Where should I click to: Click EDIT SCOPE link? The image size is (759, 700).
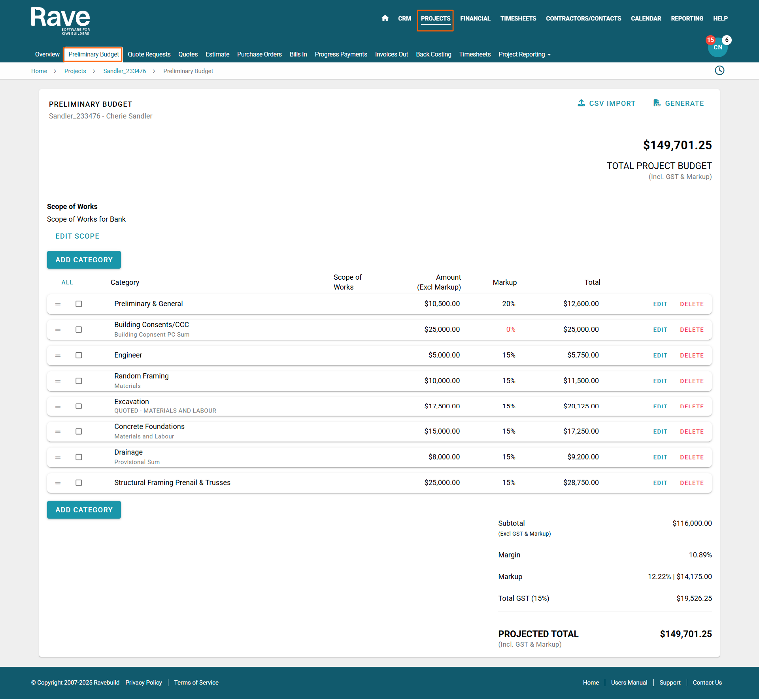point(77,236)
